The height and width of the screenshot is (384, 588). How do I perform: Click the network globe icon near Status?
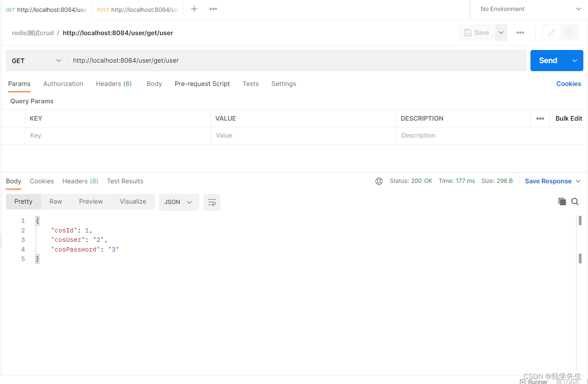(x=379, y=181)
